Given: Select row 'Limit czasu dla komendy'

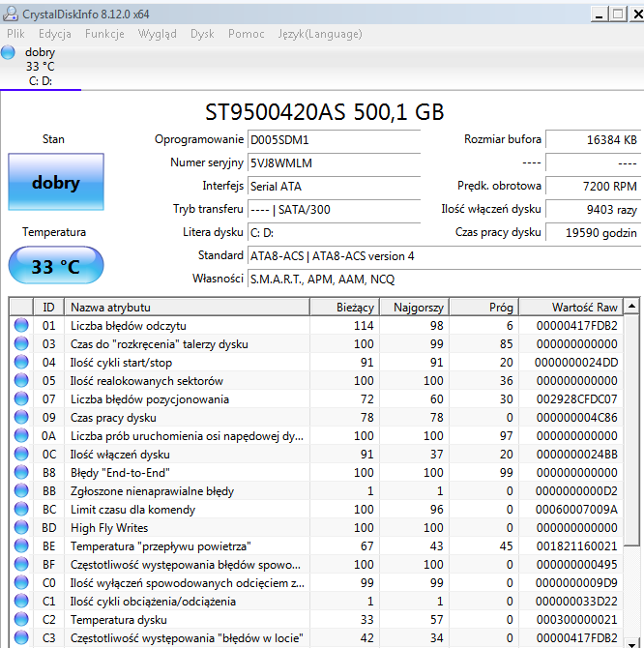Looking at the screenshot, I should pos(316,509).
